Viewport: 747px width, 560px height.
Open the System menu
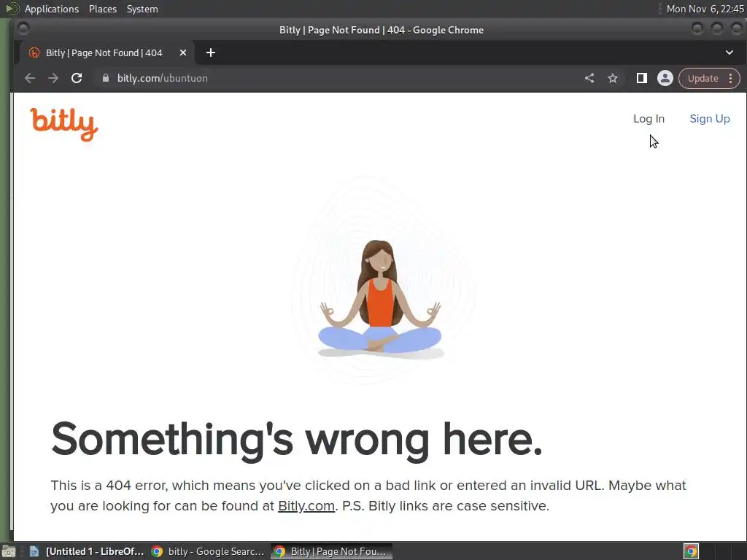coord(142,9)
